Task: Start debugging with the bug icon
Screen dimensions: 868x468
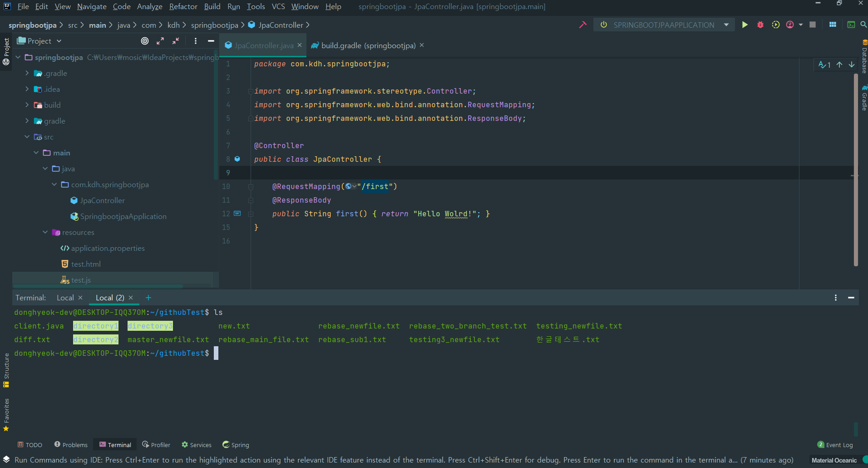Action: (760, 25)
